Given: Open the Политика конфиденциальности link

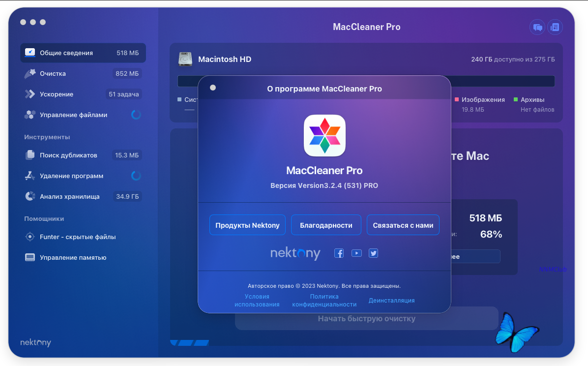Looking at the screenshot, I should tap(324, 300).
